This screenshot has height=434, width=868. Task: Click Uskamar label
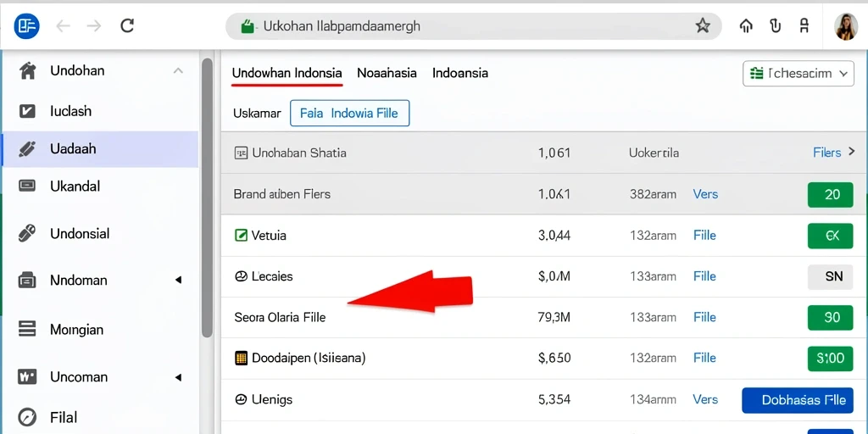pyautogui.click(x=258, y=114)
